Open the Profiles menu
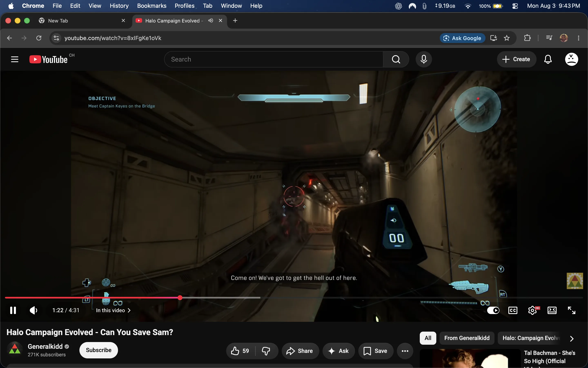 point(184,6)
